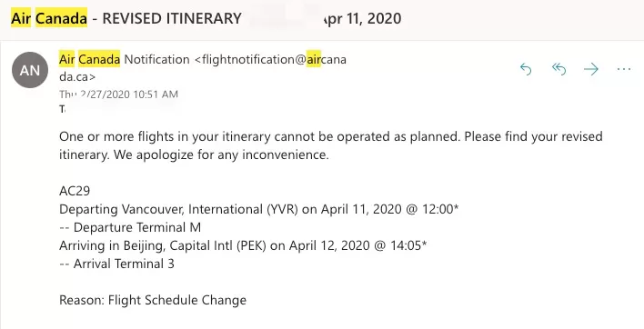Click the 'We apologize for any inconvenience' sentence

[x=221, y=155]
